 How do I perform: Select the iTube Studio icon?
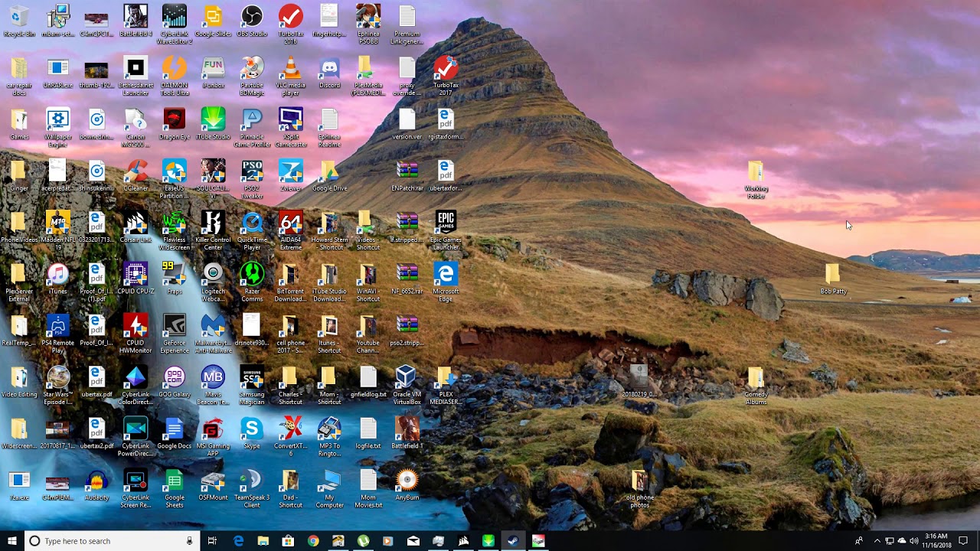pos(213,125)
